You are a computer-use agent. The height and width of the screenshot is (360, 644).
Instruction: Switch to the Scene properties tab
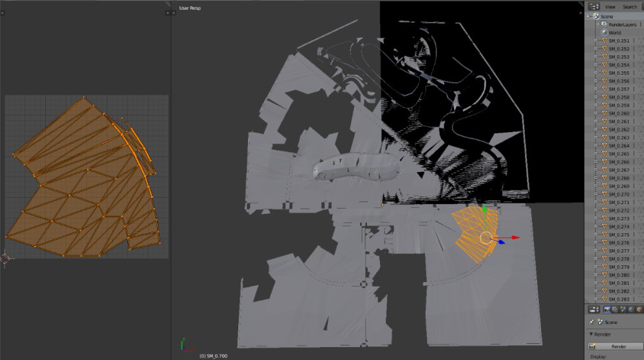click(623, 310)
